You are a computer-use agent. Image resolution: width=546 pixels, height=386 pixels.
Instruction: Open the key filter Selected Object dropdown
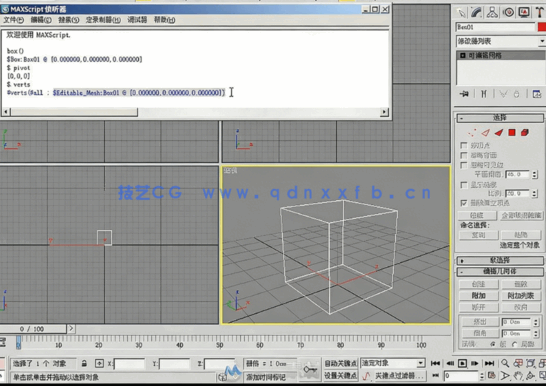(392, 363)
